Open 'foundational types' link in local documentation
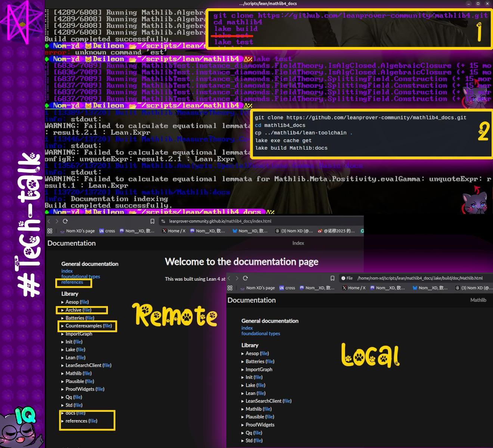The height and width of the screenshot is (448, 493). [261, 334]
